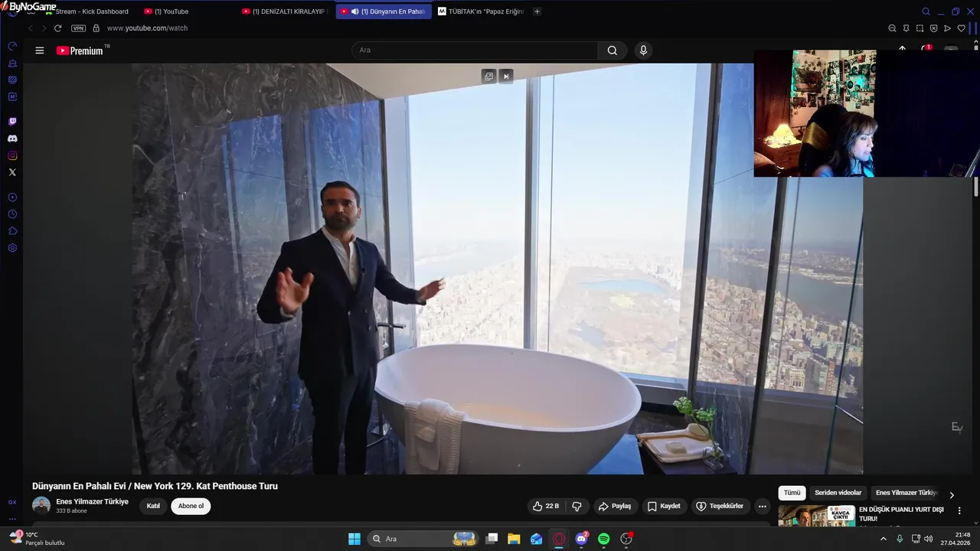
Task: Click the YouTube search magnifier button
Action: pos(612,51)
